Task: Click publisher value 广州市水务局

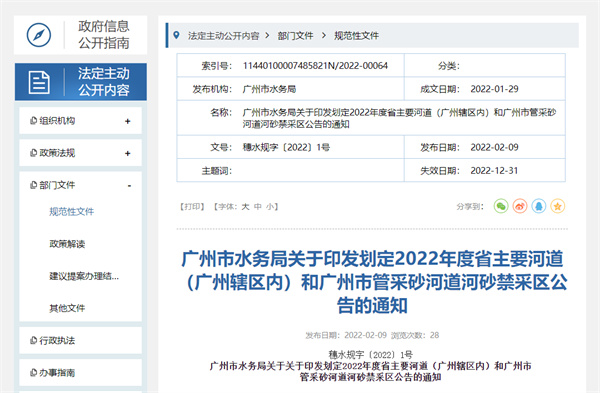Action: tap(269, 89)
